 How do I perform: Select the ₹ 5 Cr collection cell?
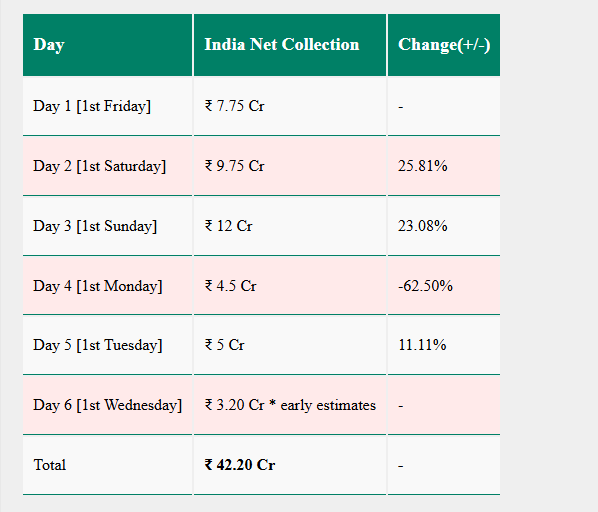click(290, 345)
